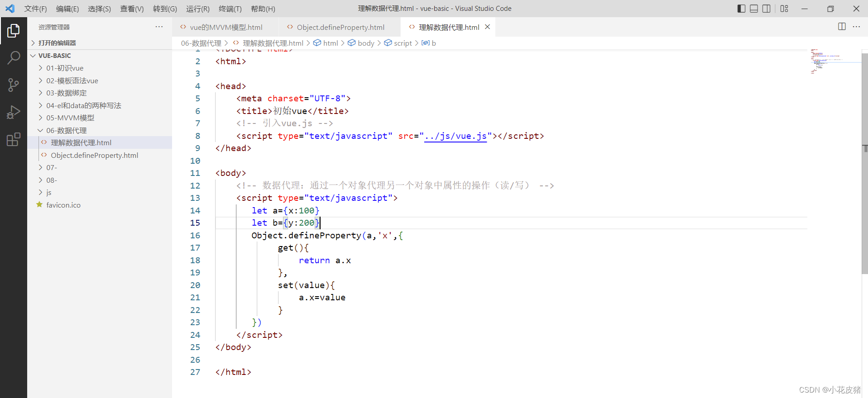
Task: Expand 打开的编辑器 section
Action: tap(100, 43)
